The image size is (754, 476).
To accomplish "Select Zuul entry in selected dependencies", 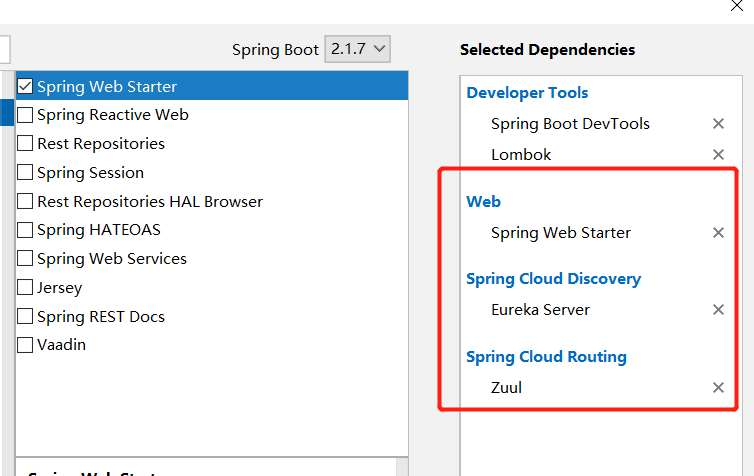I will (506, 388).
